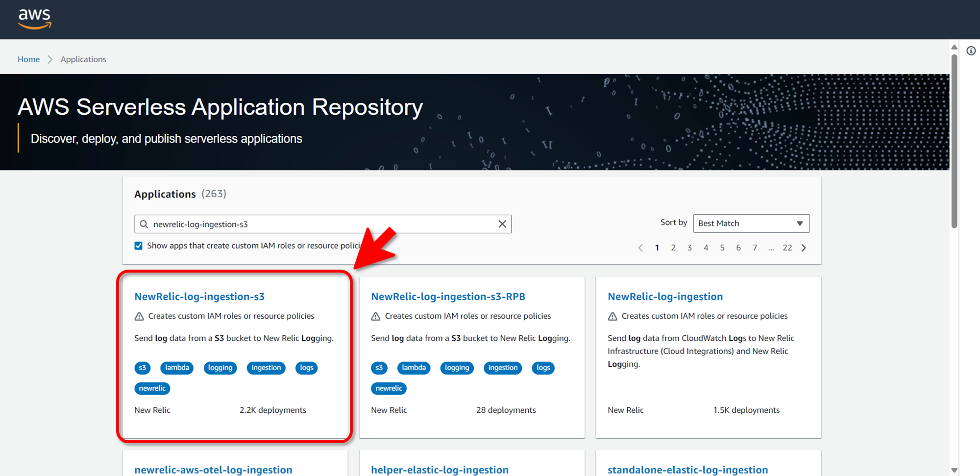The width and height of the screenshot is (980, 476).
Task: Open helper-elastic-log-ingestion application
Action: coord(440,470)
